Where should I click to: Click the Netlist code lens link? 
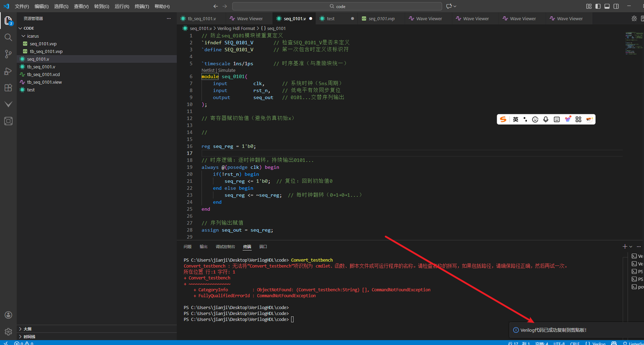click(x=208, y=71)
